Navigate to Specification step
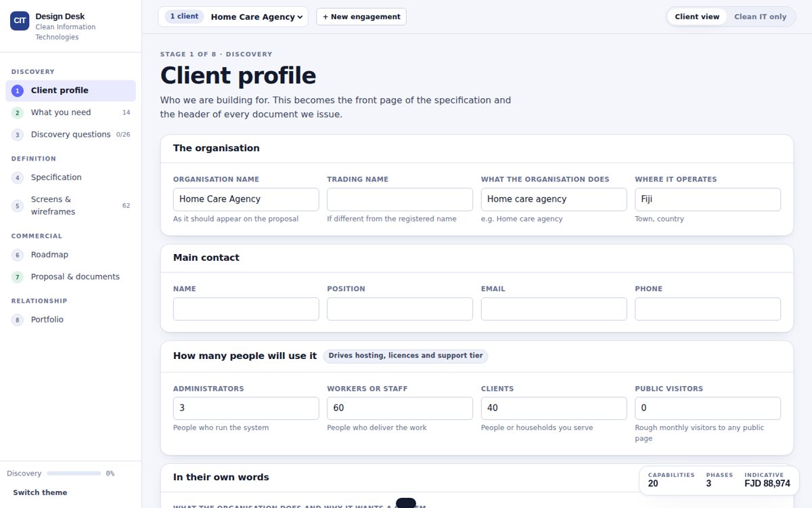The image size is (812, 508). pos(71,177)
